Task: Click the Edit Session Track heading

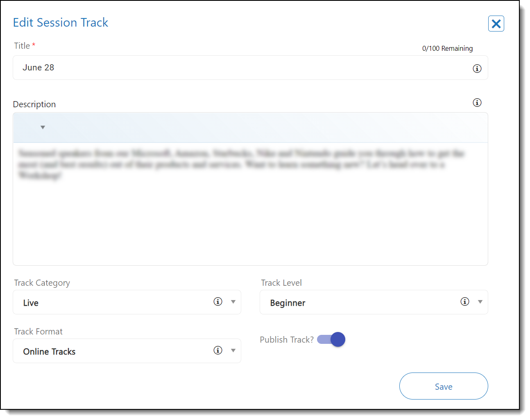Action: coord(61,23)
